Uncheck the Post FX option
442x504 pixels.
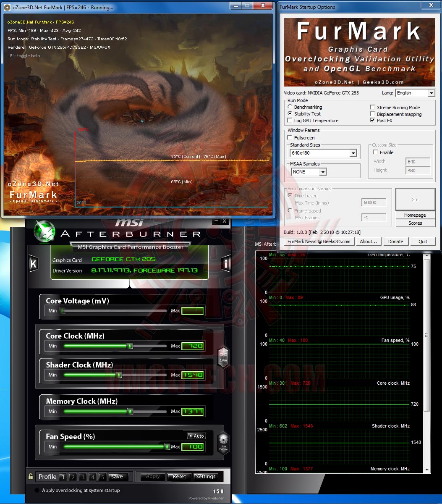click(372, 121)
